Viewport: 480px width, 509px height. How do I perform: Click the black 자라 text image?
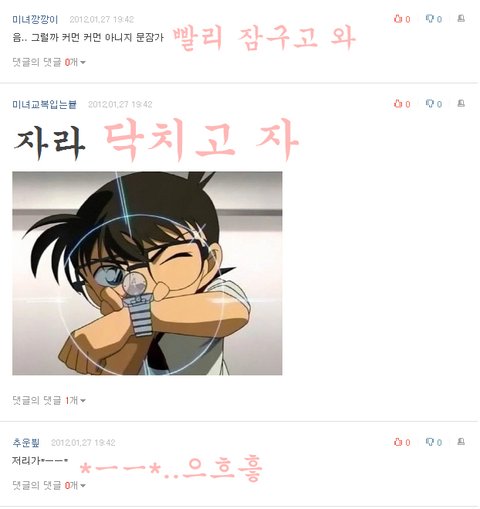pos(49,143)
